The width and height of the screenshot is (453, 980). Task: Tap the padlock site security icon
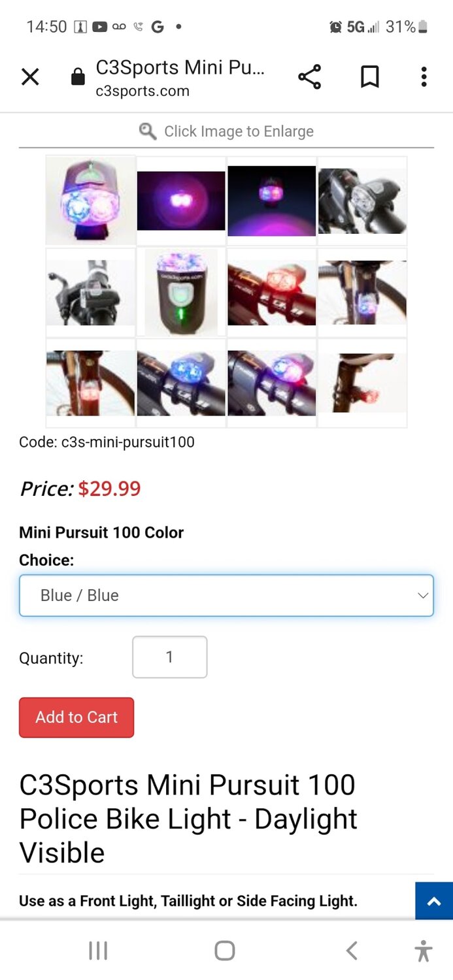coord(78,77)
